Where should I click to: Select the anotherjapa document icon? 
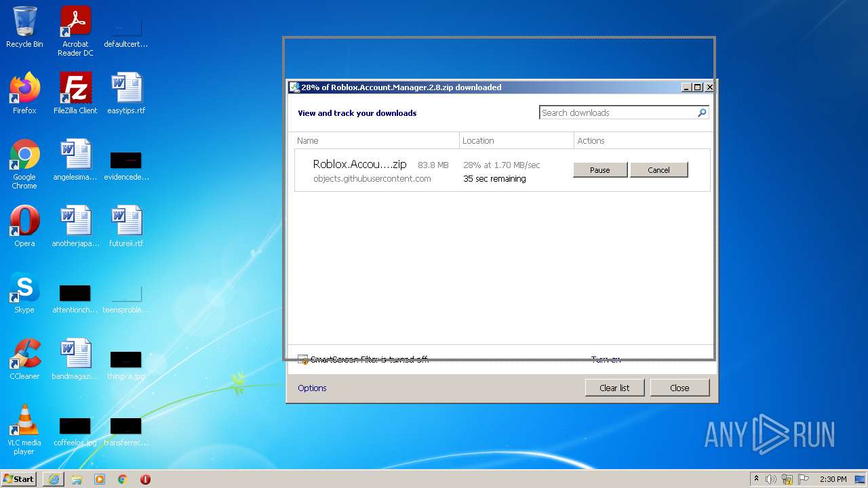[x=75, y=226]
